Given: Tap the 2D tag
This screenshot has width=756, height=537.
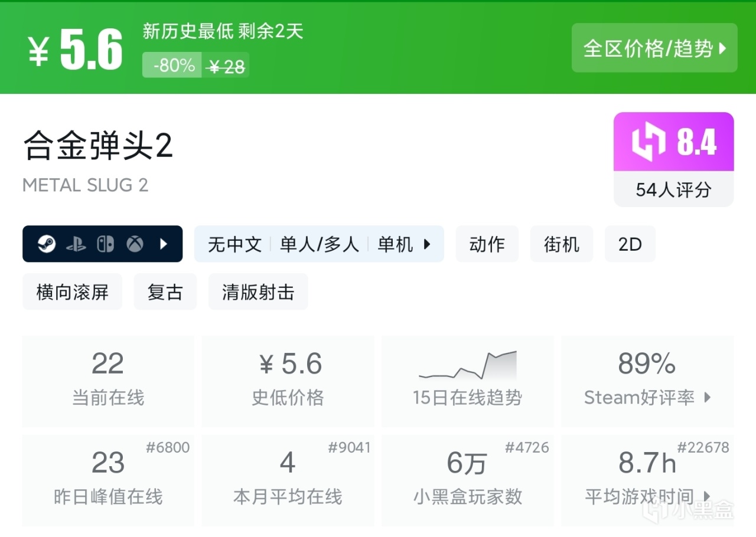Looking at the screenshot, I should [x=630, y=244].
